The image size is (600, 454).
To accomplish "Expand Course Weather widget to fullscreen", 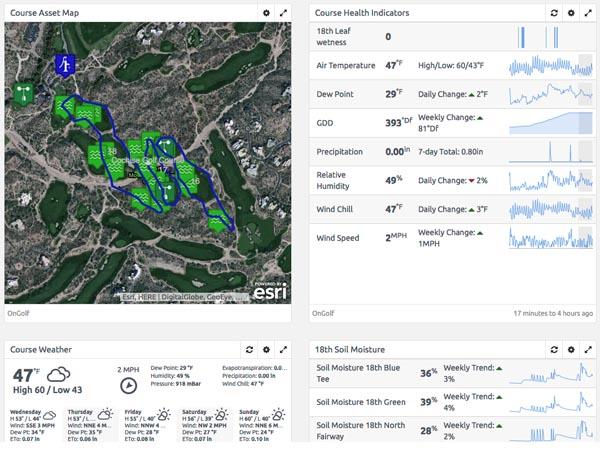I will coord(284,349).
